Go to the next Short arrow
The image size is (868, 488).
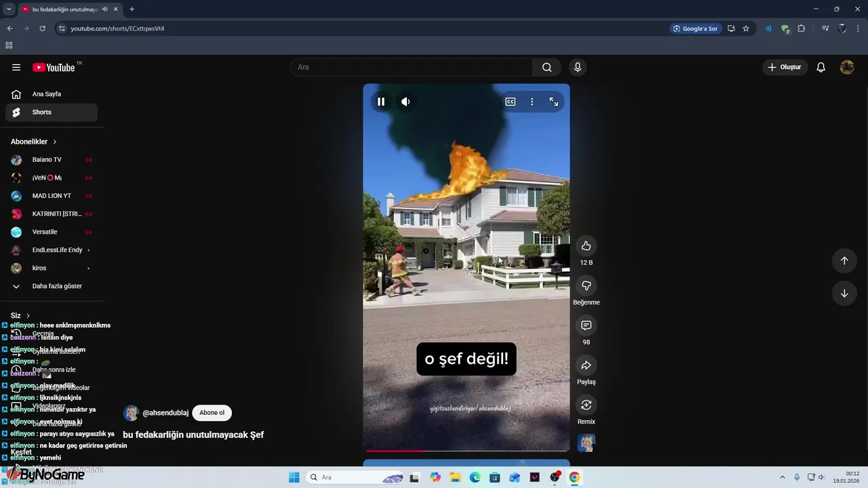tap(844, 293)
